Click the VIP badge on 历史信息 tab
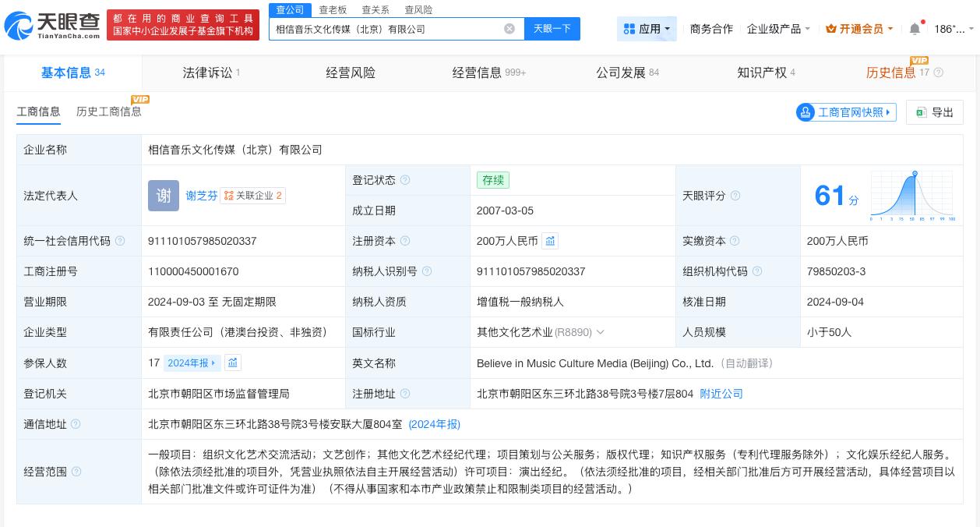 pyautogui.click(x=920, y=60)
